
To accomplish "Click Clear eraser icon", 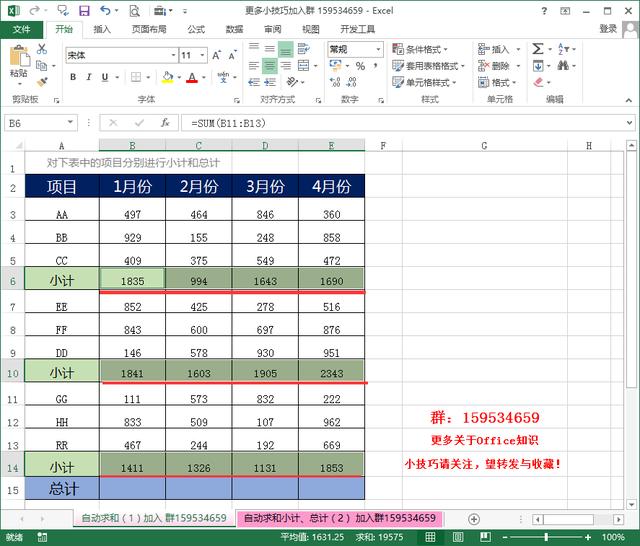I will coord(538,82).
